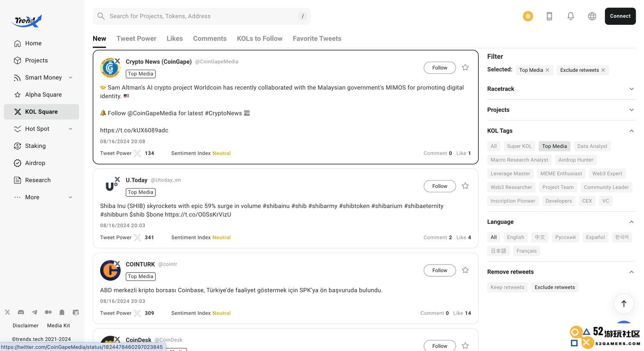Expand Hot Spot submenu
Viewport: 644px width, 351px height.
tap(70, 129)
